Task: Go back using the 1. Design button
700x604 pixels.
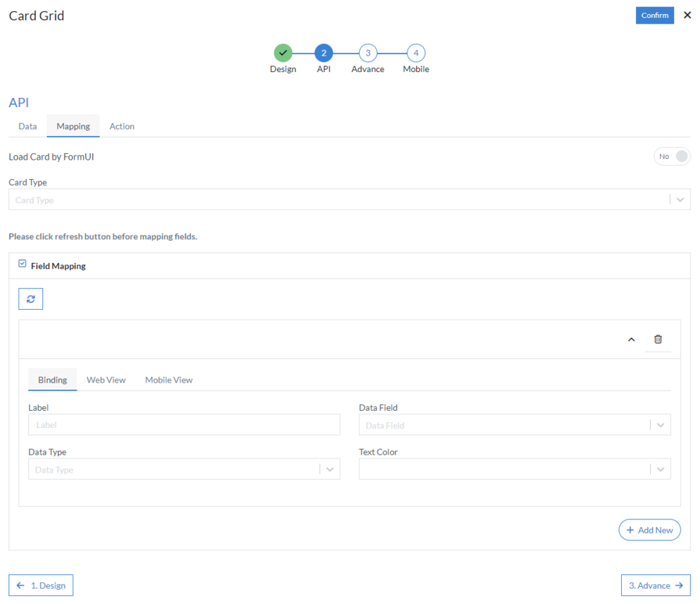Action: pos(40,585)
